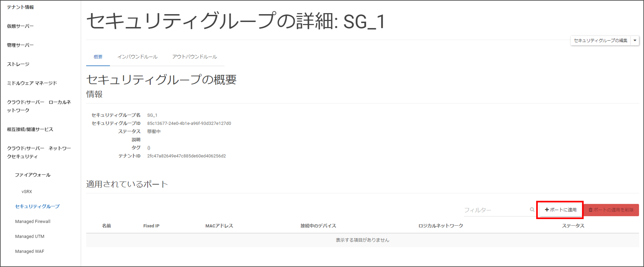Click the セキュリティグループの編集 button
Viewport: 644px width, 267px height.
(x=600, y=40)
